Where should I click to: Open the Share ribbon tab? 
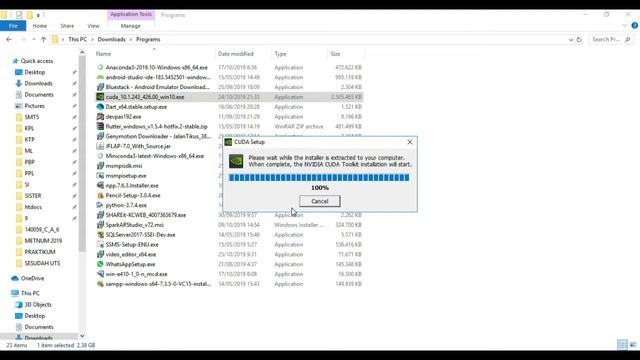pos(67,26)
